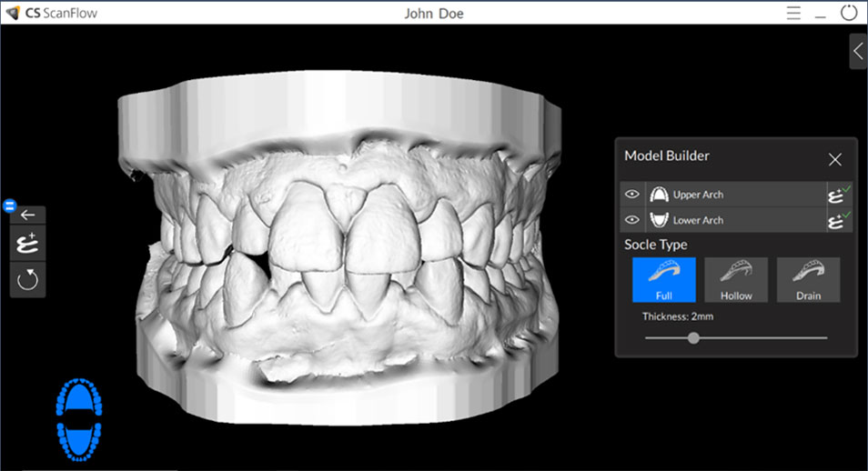Select the Drain socle type
The image size is (868, 471).
(x=808, y=279)
